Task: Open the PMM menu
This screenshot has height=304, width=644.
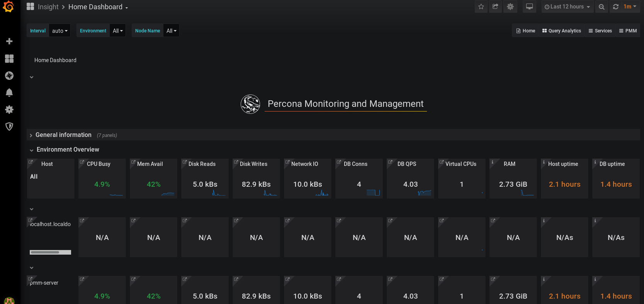Action: [628, 31]
